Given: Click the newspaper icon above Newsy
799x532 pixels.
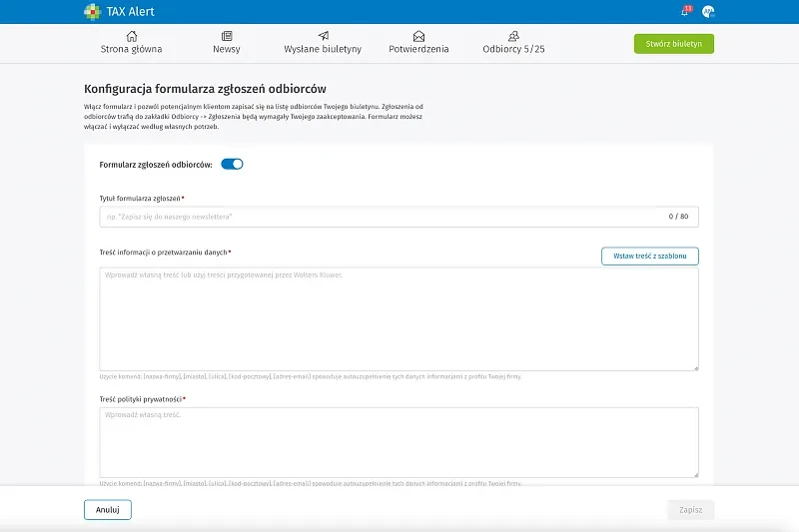Looking at the screenshot, I should pos(227,36).
